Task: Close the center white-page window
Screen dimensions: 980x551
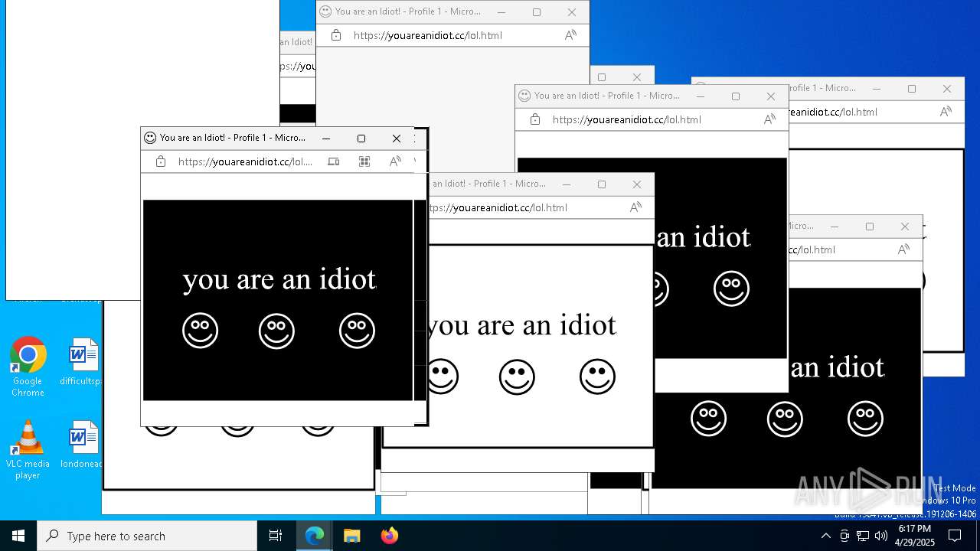Action: (x=637, y=184)
